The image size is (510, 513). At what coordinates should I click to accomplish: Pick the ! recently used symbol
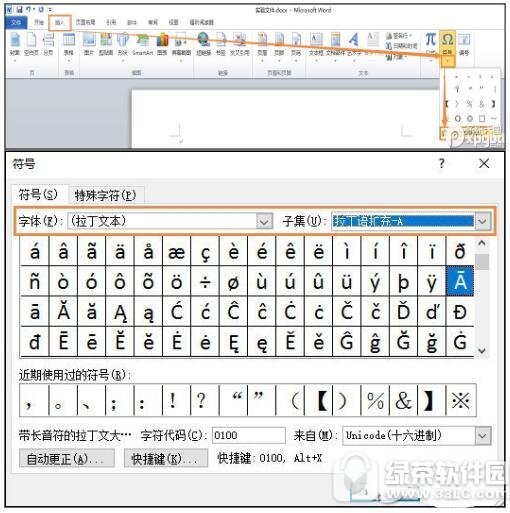pyautogui.click(x=177, y=400)
